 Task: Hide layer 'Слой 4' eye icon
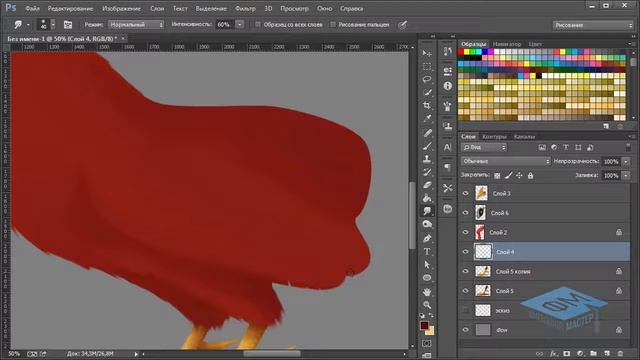point(465,252)
